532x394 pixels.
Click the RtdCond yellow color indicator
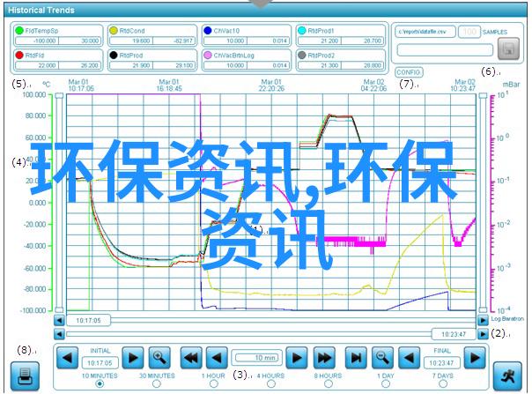click(114, 31)
